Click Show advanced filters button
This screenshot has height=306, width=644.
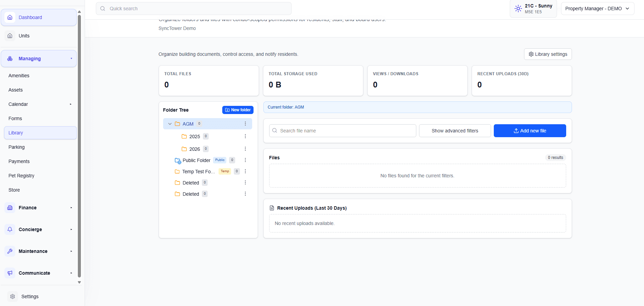tap(455, 131)
